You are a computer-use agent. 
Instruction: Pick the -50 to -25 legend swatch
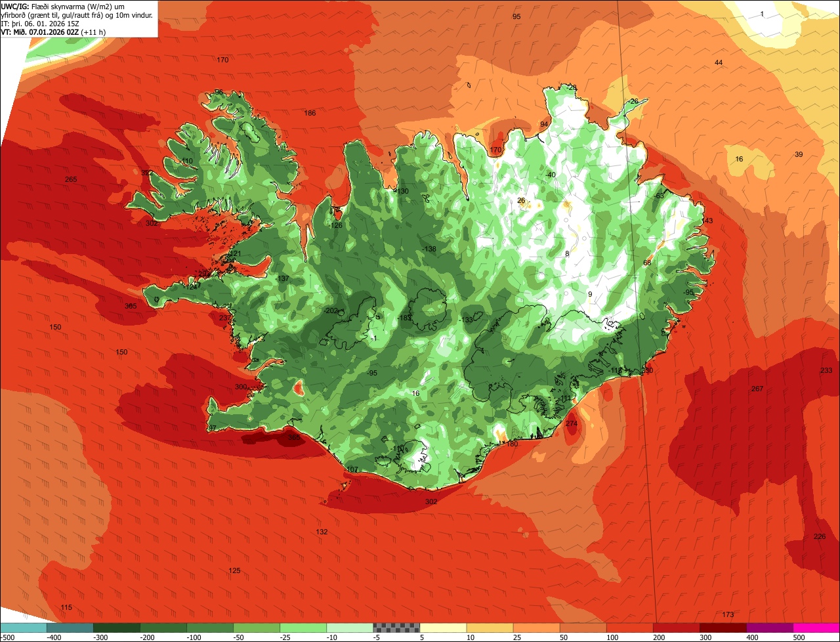pos(257,628)
